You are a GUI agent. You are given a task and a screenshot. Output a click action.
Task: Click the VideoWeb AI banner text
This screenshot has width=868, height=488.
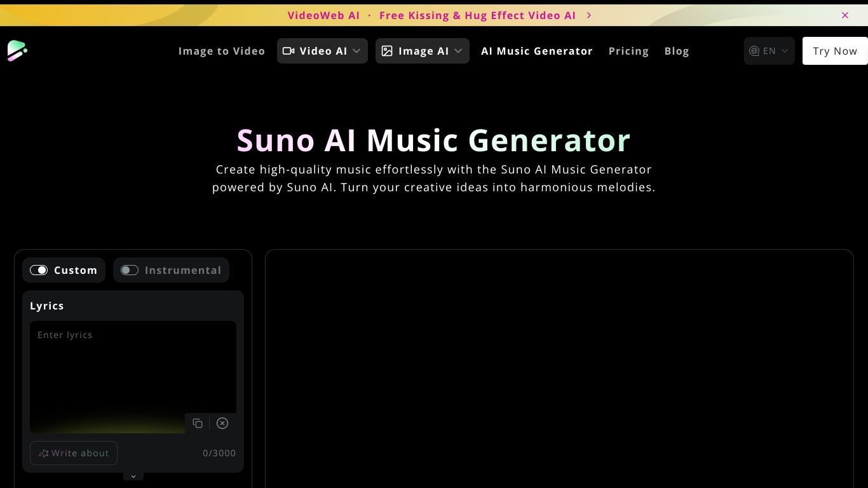(323, 15)
